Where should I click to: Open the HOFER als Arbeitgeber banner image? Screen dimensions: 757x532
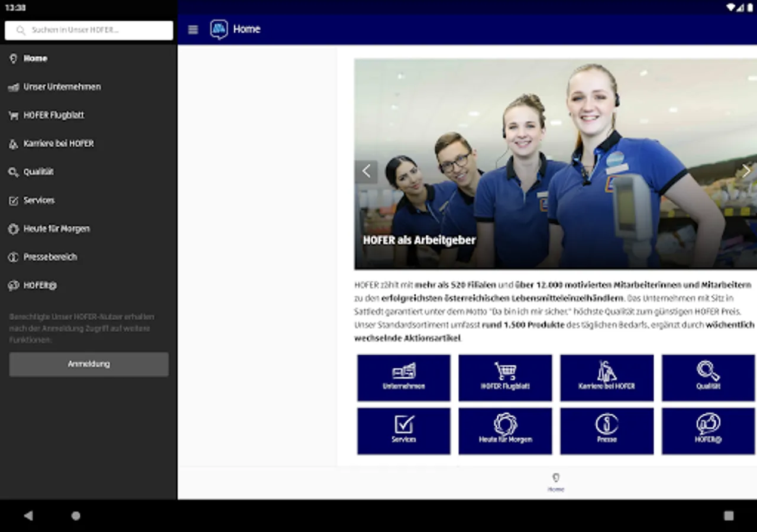[x=555, y=164]
